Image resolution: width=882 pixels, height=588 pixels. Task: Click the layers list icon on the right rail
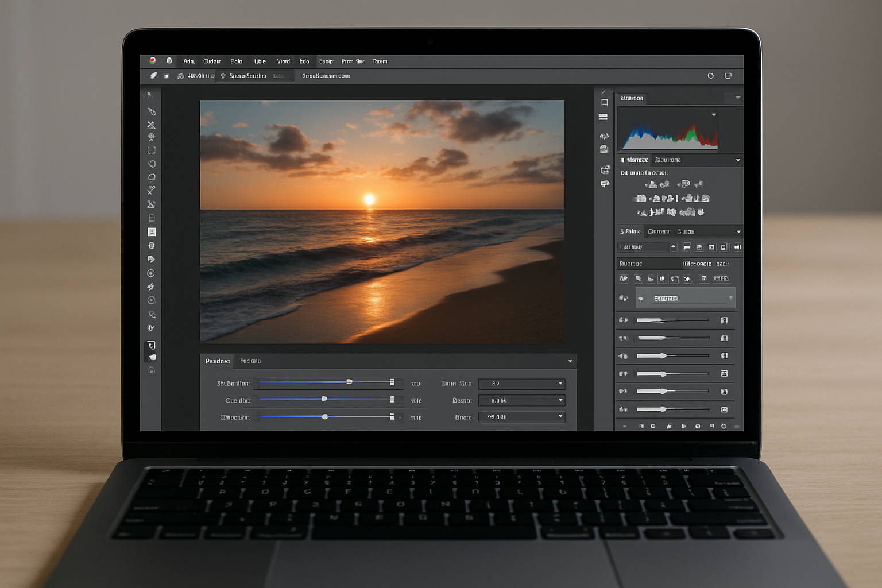pyautogui.click(x=604, y=117)
